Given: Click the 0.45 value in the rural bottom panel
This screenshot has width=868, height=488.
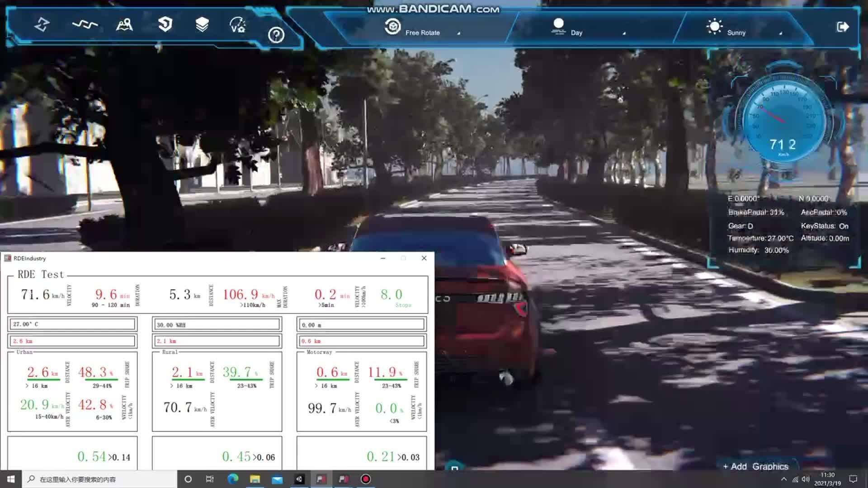Looking at the screenshot, I should click(236, 457).
